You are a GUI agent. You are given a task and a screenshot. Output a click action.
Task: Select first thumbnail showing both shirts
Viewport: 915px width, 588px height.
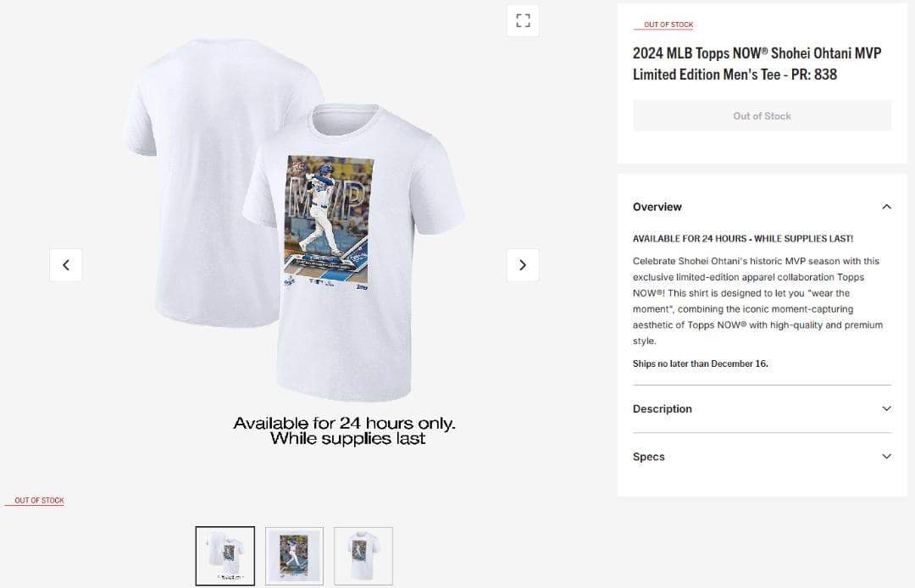(x=225, y=556)
